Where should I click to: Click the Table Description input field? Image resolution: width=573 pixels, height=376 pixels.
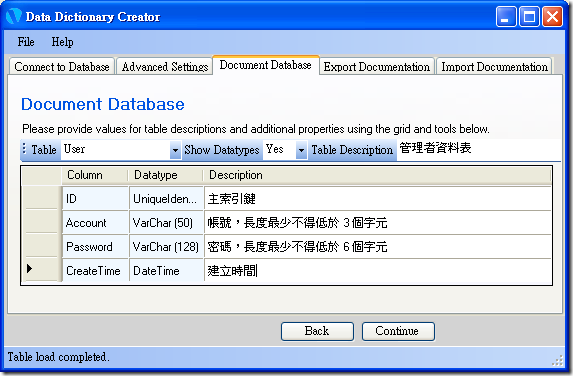pos(478,149)
